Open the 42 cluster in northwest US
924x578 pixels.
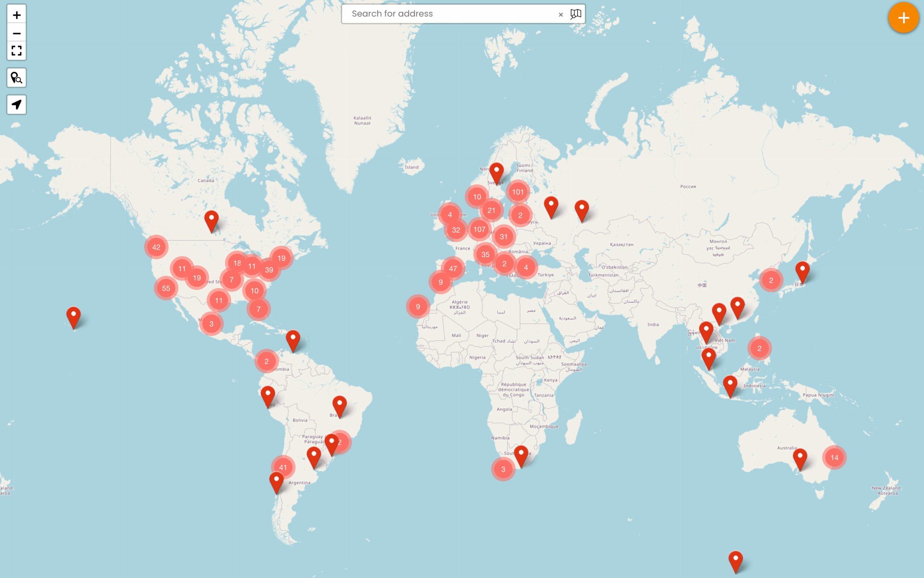tap(156, 247)
